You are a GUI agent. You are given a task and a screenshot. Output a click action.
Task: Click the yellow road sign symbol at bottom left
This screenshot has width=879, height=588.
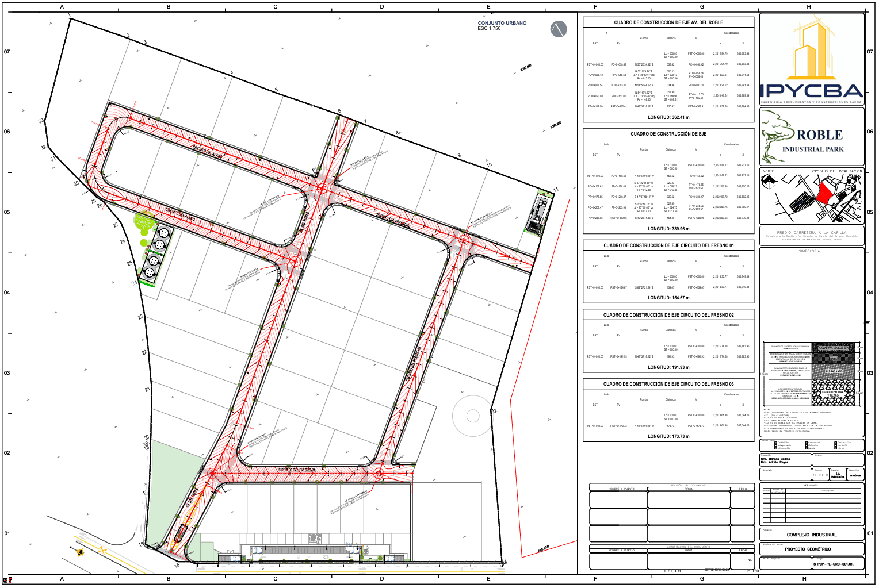(80, 553)
